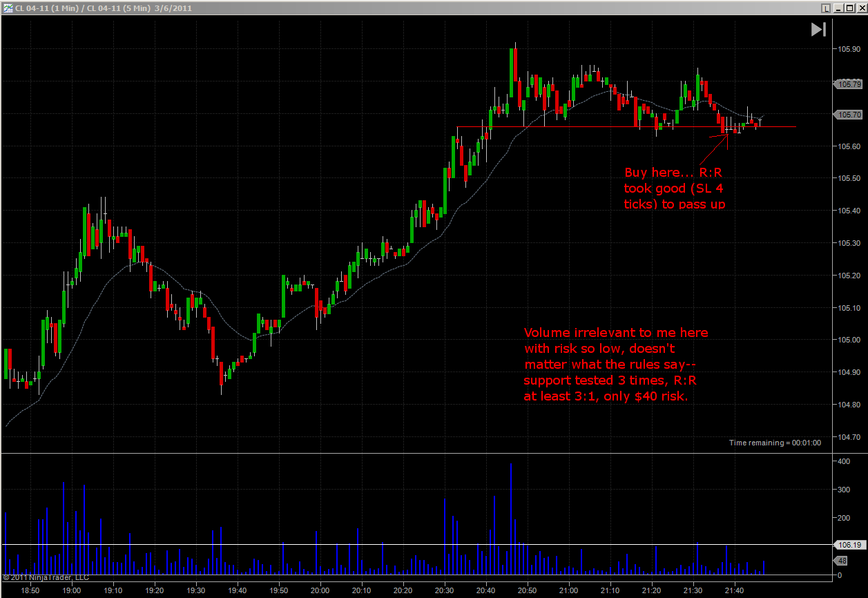Click the 104.80 price axis label
868x598 pixels.
pos(850,405)
